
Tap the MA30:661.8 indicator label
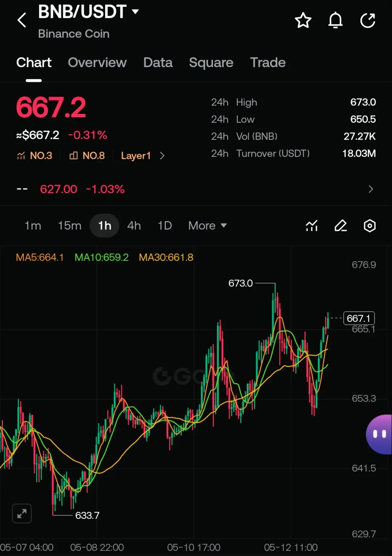(166, 257)
